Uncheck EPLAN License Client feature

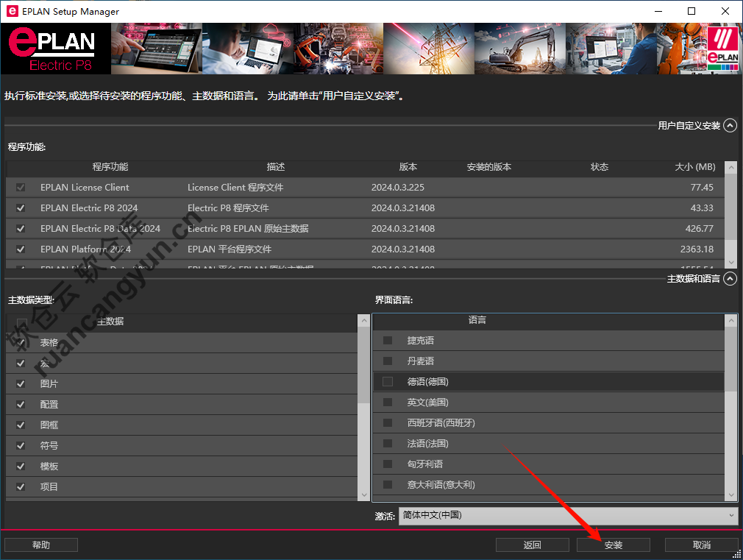(x=21, y=187)
